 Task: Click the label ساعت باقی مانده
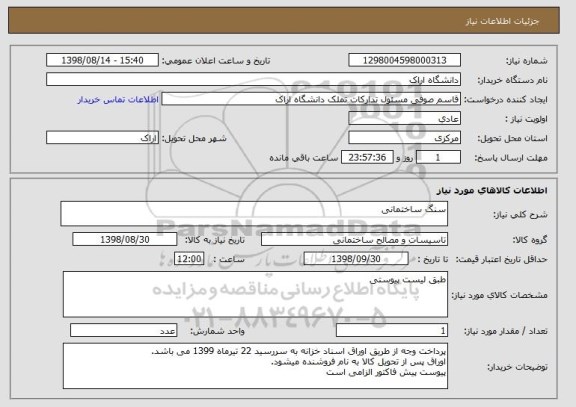(x=304, y=158)
